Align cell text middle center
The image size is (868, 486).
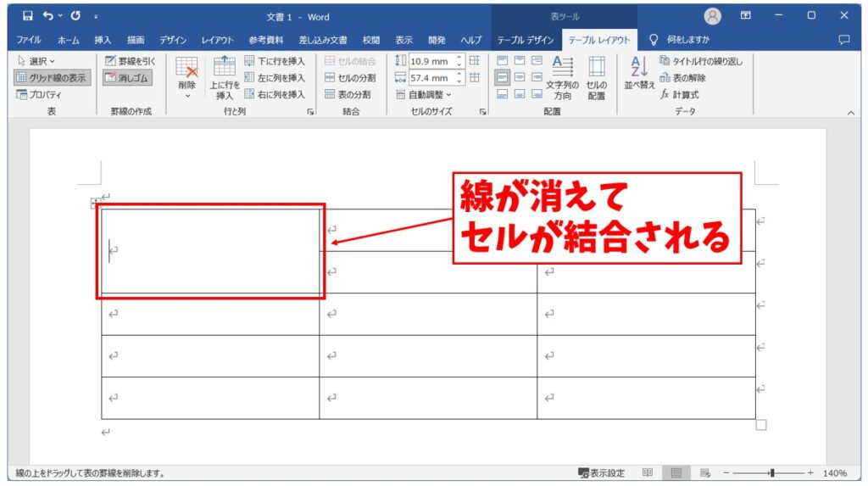tap(520, 77)
